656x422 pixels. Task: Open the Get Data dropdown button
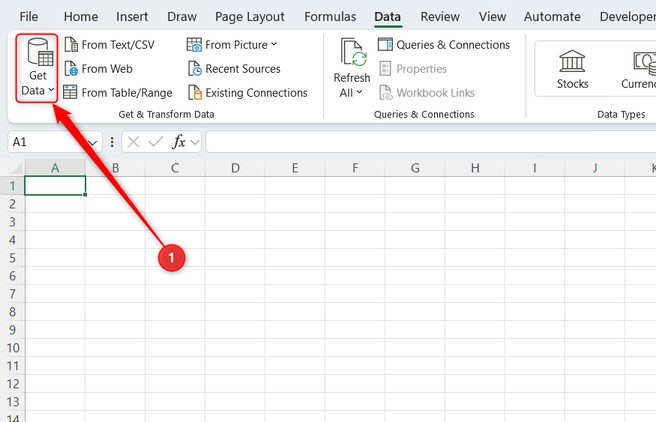pos(37,68)
